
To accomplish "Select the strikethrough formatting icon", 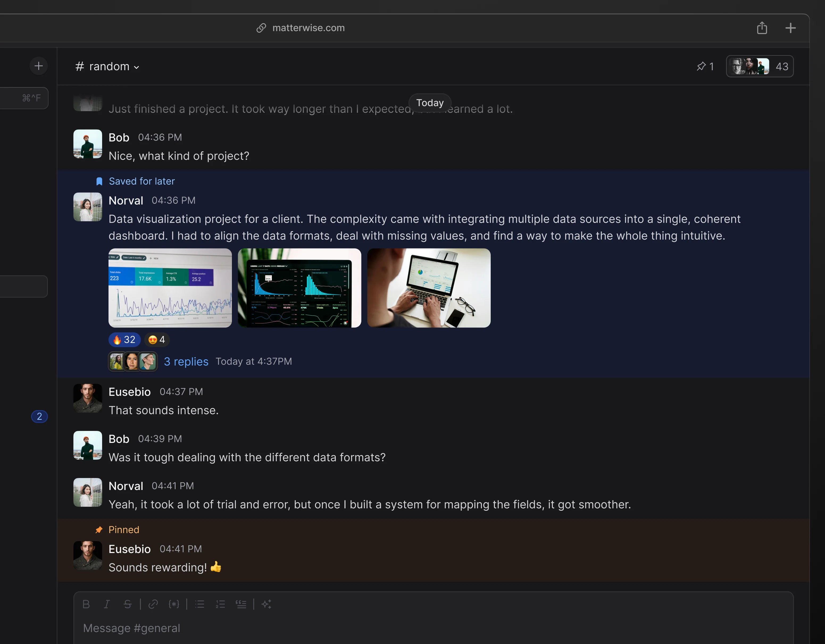I will [x=128, y=604].
